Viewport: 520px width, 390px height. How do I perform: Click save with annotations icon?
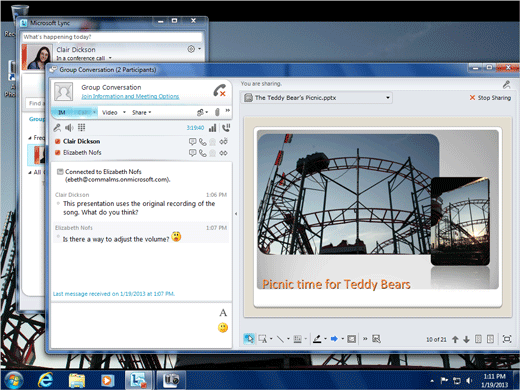pos(376,339)
